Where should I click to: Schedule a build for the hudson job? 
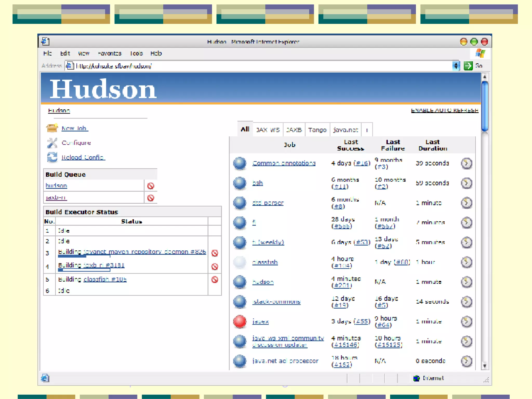(467, 282)
